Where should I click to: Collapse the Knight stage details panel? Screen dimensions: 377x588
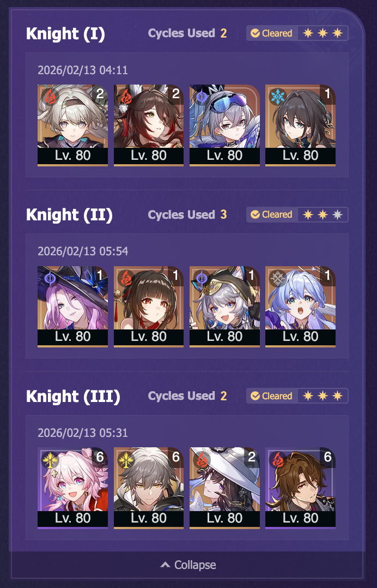188,565
